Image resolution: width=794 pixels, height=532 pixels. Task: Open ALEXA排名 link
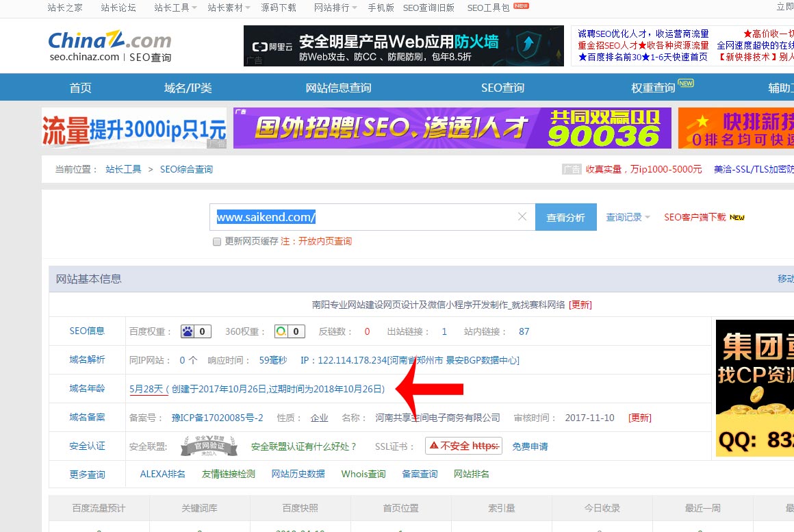coord(162,474)
